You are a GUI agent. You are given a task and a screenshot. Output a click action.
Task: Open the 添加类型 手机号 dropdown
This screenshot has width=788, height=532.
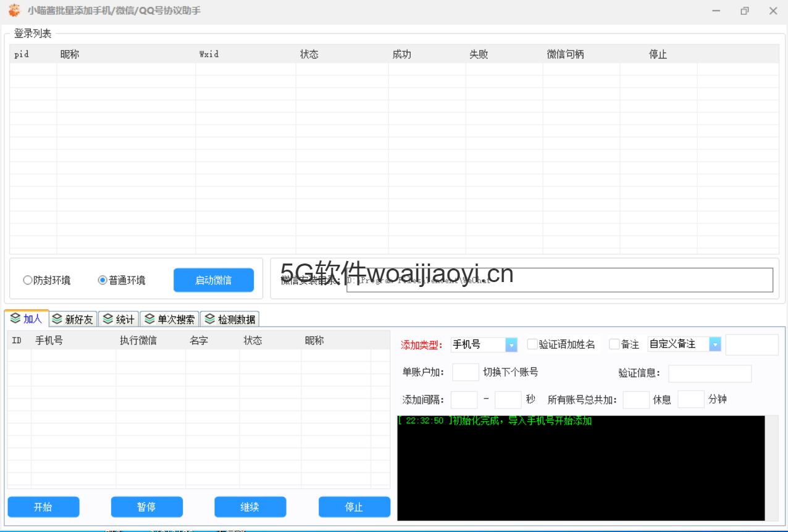point(511,344)
